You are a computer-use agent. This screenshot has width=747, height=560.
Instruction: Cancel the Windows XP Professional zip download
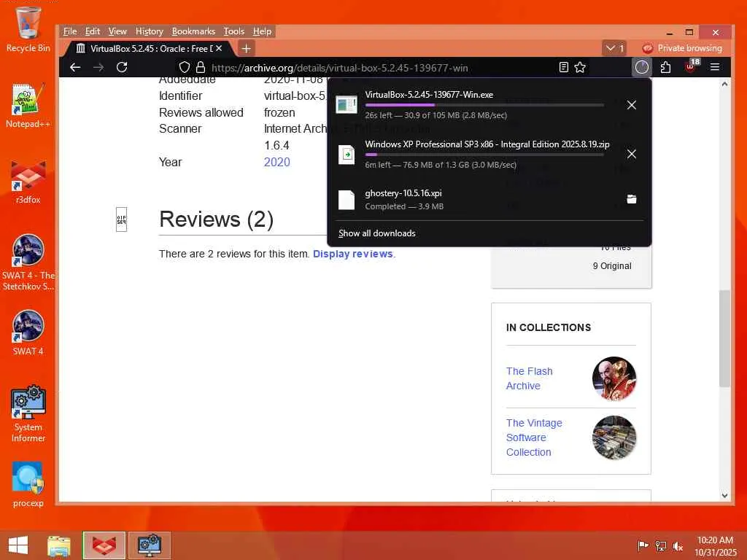[631, 154]
